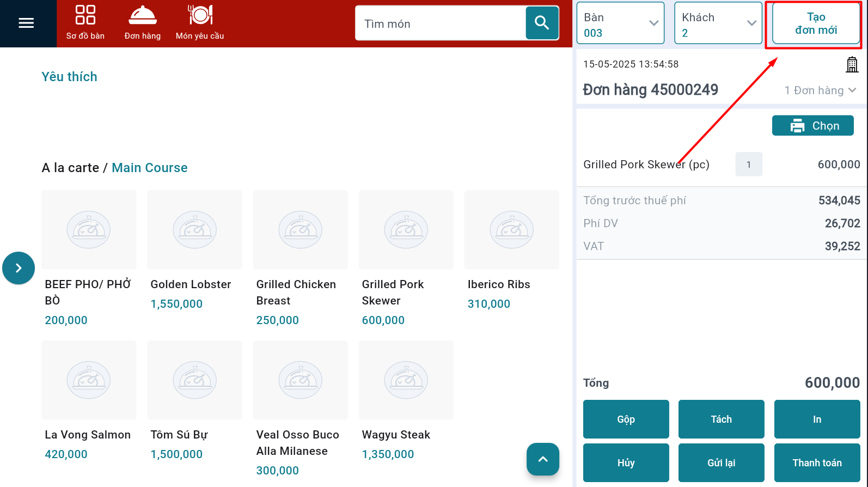Open the Khách guest count dropdown
The height and width of the screenshot is (487, 868).
coord(718,23)
